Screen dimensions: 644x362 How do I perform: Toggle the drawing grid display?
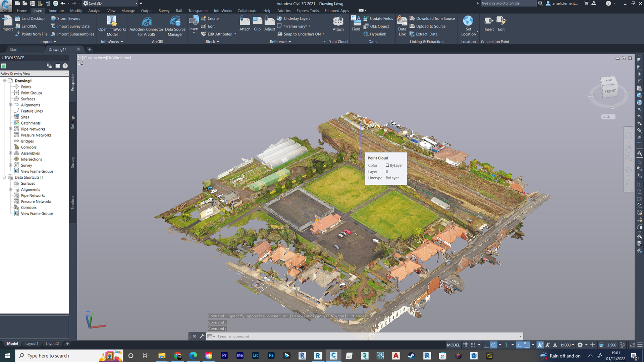[465, 345]
